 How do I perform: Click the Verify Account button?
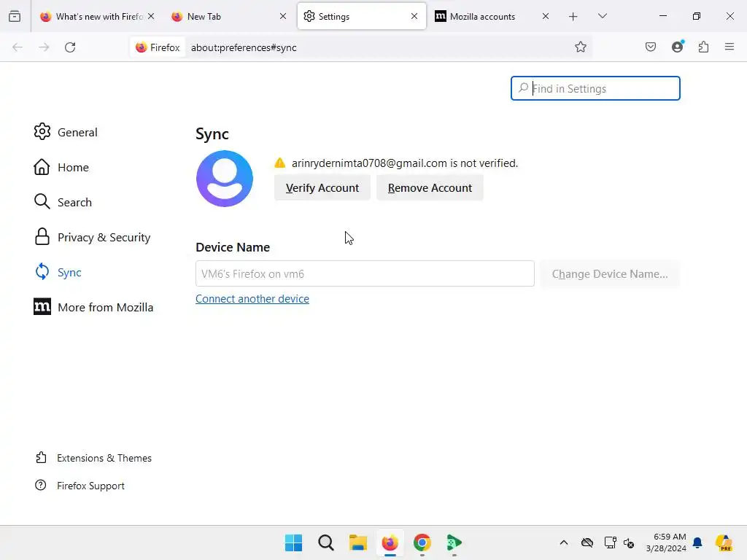(x=322, y=187)
